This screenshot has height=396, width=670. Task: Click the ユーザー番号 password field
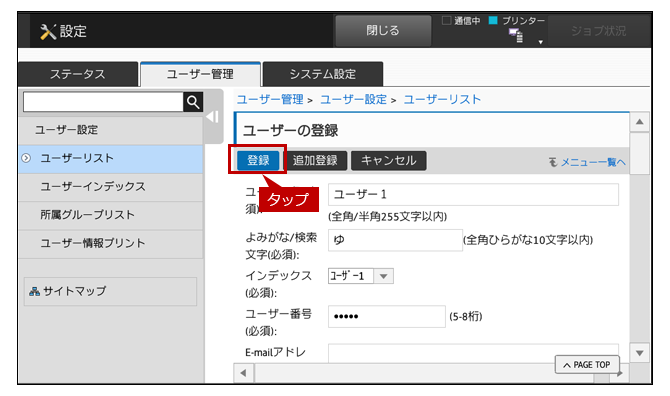coord(387,317)
